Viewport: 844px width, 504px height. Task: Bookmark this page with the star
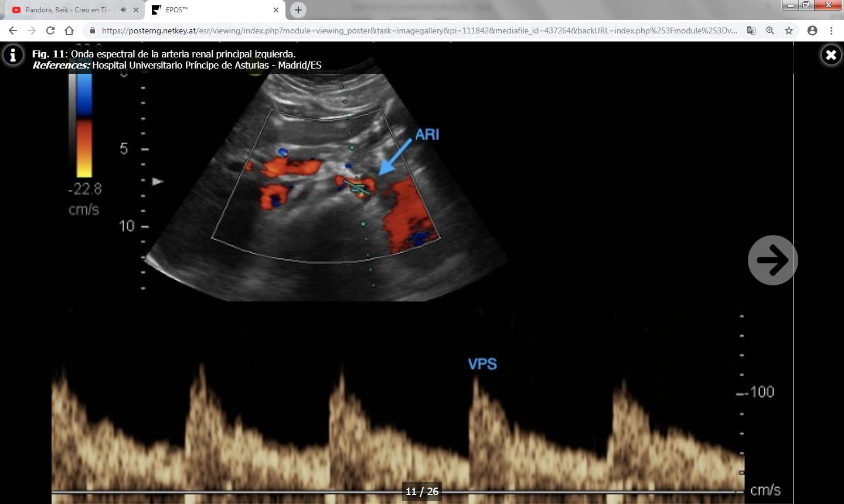coord(789,30)
